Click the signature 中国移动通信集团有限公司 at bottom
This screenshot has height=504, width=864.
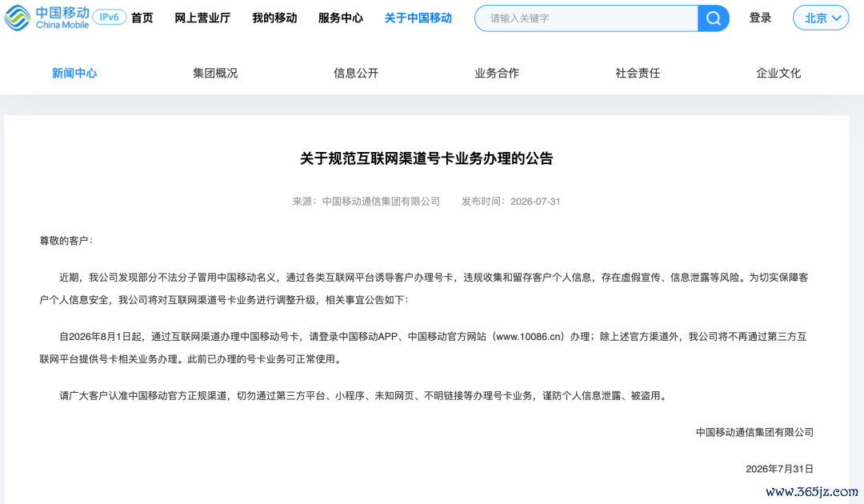(x=754, y=432)
